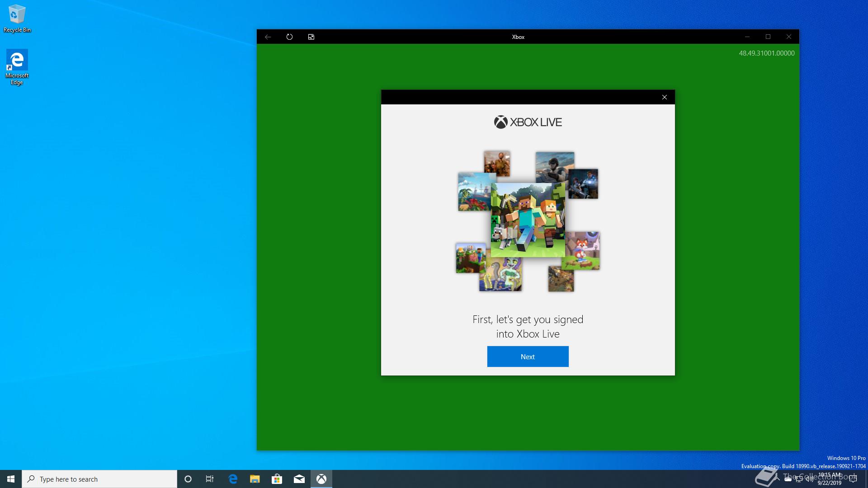Click the "Type here to search" box
This screenshot has width=868, height=488.
(99, 479)
